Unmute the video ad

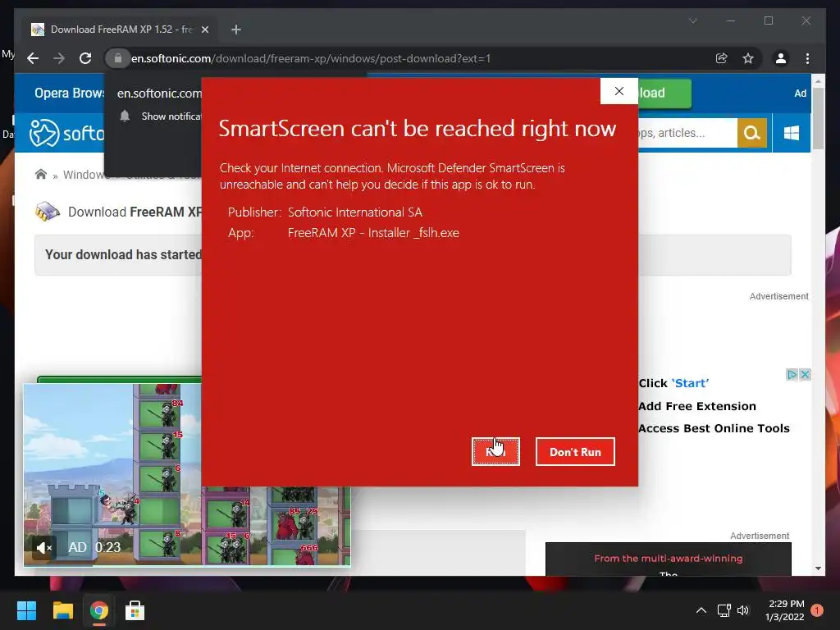44,547
